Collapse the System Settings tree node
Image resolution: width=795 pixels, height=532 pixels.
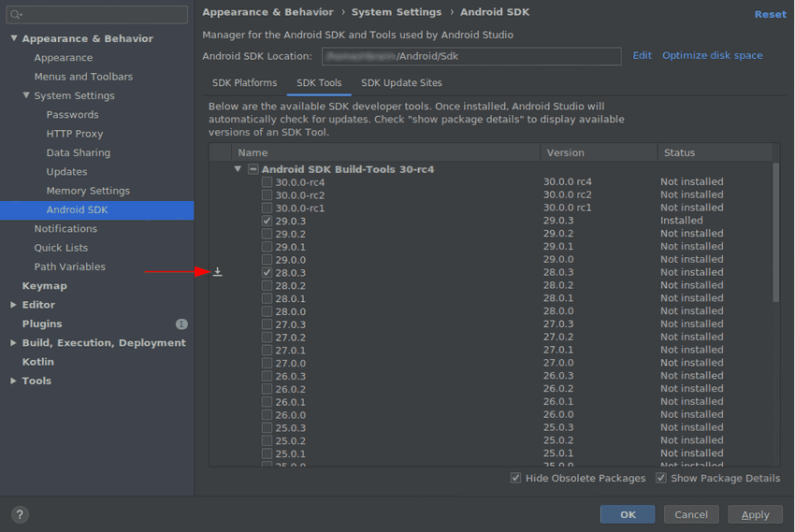26,95
